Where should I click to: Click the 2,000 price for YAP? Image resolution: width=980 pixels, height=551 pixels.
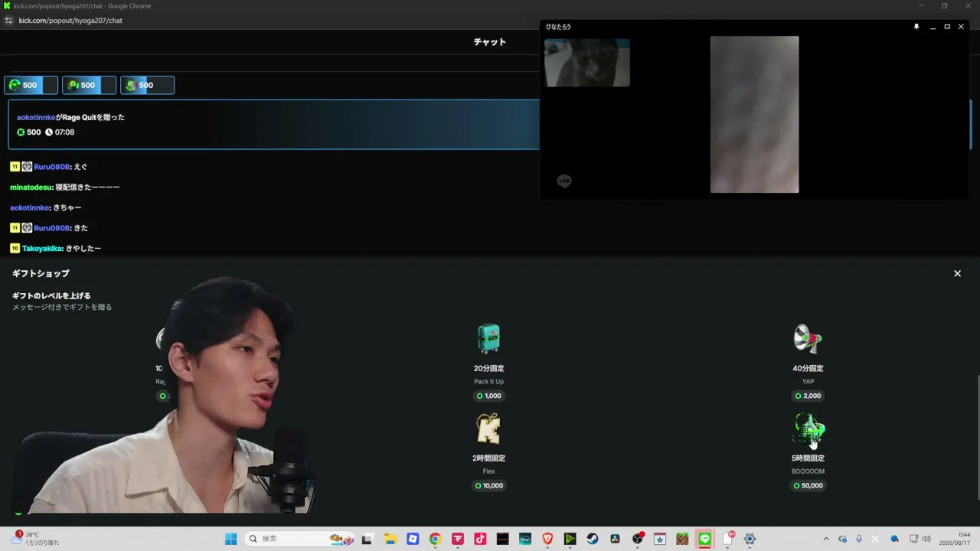click(808, 396)
